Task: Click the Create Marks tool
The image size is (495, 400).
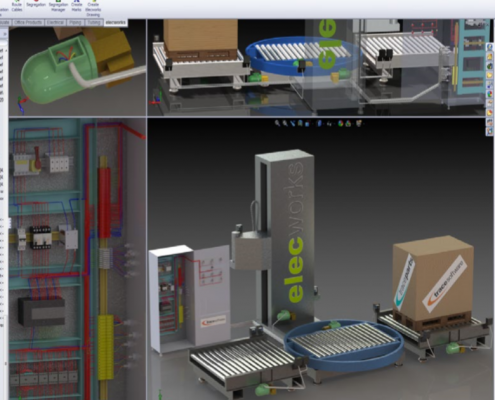Action: (x=76, y=6)
